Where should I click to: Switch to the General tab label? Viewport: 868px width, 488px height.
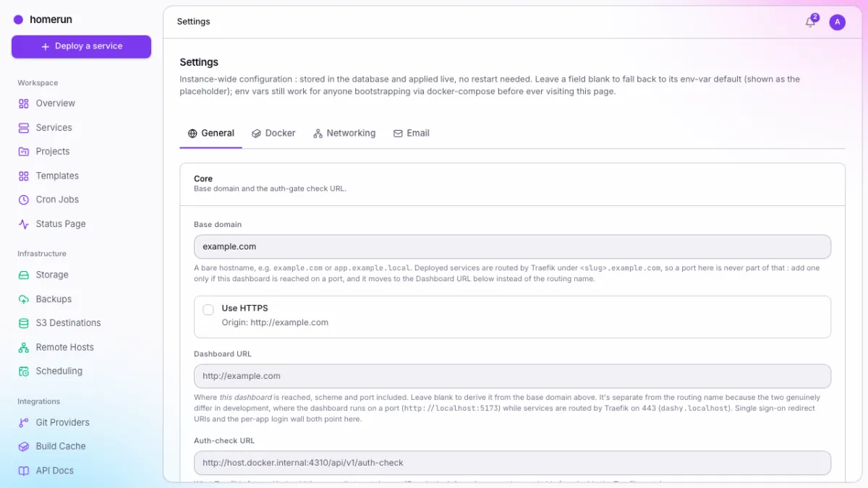point(218,133)
